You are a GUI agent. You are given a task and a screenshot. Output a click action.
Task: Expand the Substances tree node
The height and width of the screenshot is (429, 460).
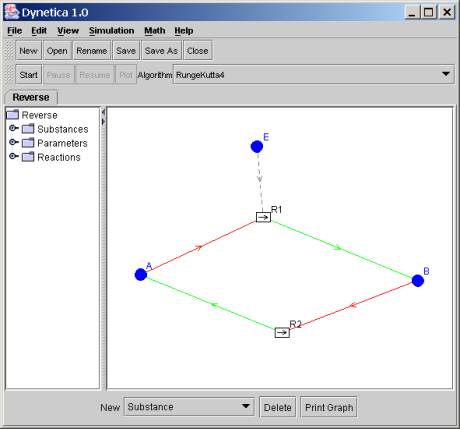(13, 128)
